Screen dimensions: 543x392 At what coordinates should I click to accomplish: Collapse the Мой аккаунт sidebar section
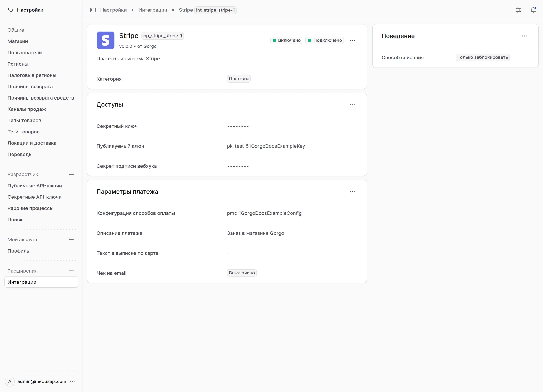click(71, 240)
